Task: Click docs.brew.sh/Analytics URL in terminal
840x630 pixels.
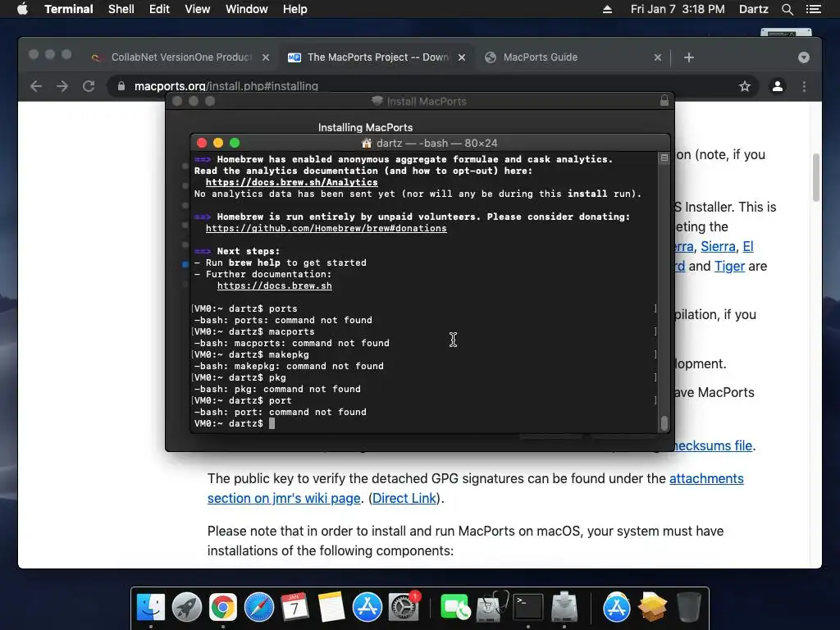Action: [x=292, y=182]
